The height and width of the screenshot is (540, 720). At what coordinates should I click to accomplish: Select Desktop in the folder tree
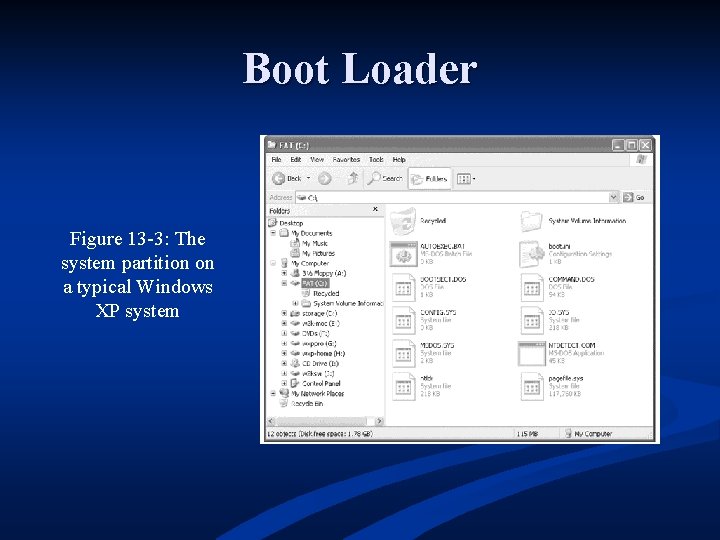(291, 223)
